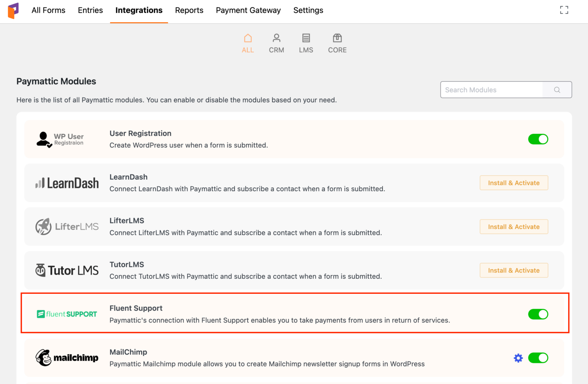Open MailChimp module settings via gear icon
The height and width of the screenshot is (384, 588).
click(518, 358)
